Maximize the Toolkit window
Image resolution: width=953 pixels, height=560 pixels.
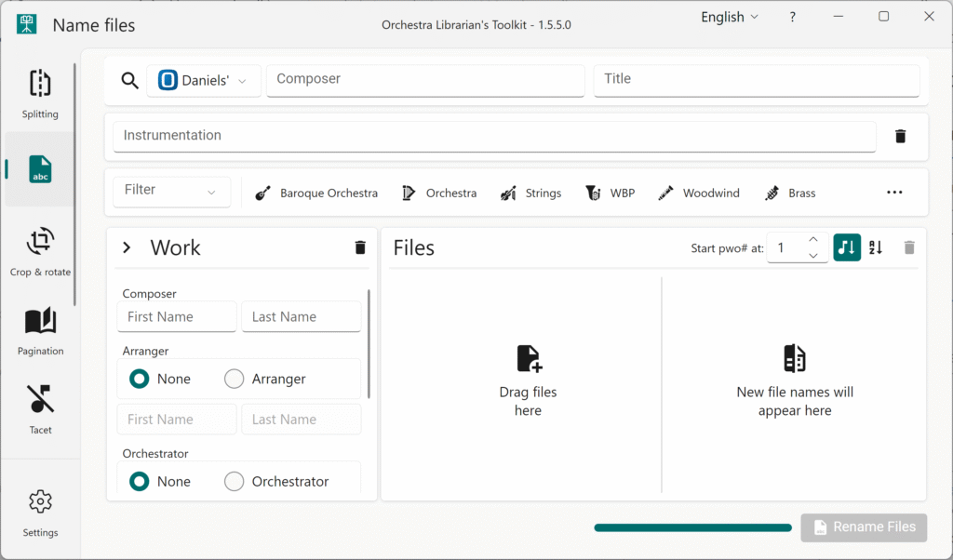[884, 17]
